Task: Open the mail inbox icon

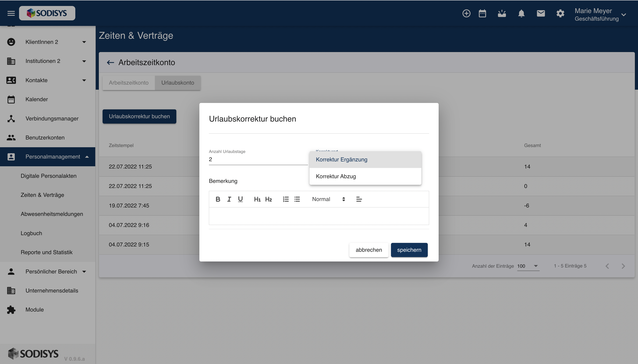Action: pos(541,13)
